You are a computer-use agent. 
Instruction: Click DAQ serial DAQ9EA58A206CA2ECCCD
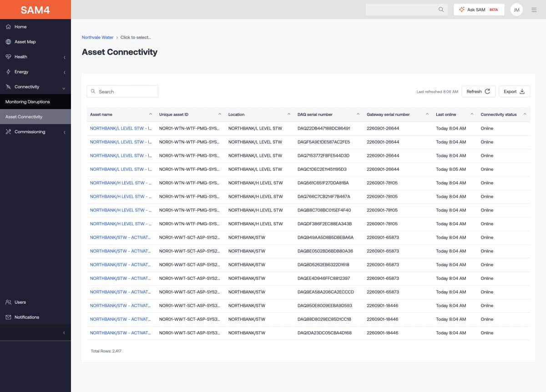click(326, 292)
